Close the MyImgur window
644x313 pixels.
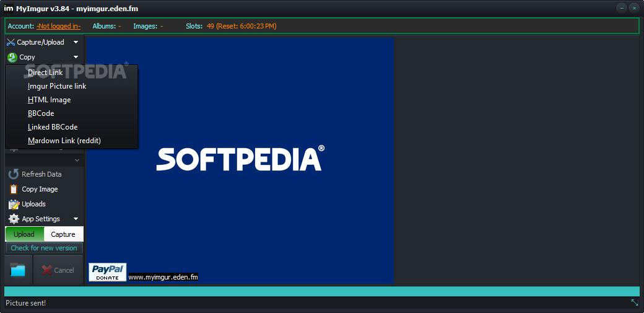635,8
